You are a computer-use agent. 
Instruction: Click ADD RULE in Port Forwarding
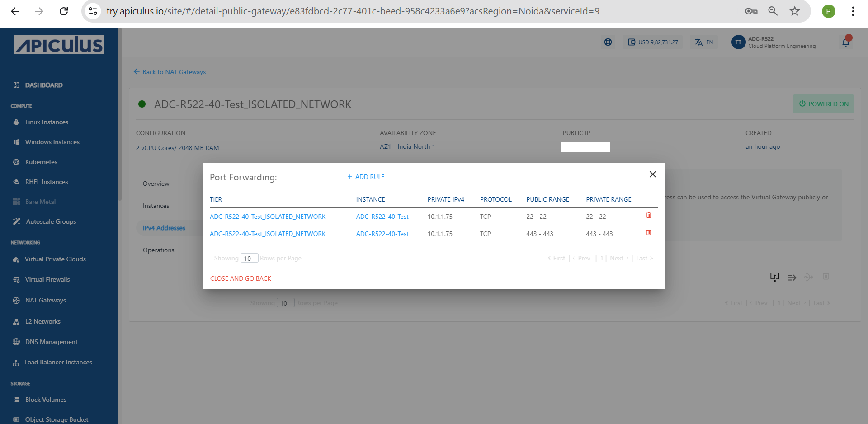[366, 177]
